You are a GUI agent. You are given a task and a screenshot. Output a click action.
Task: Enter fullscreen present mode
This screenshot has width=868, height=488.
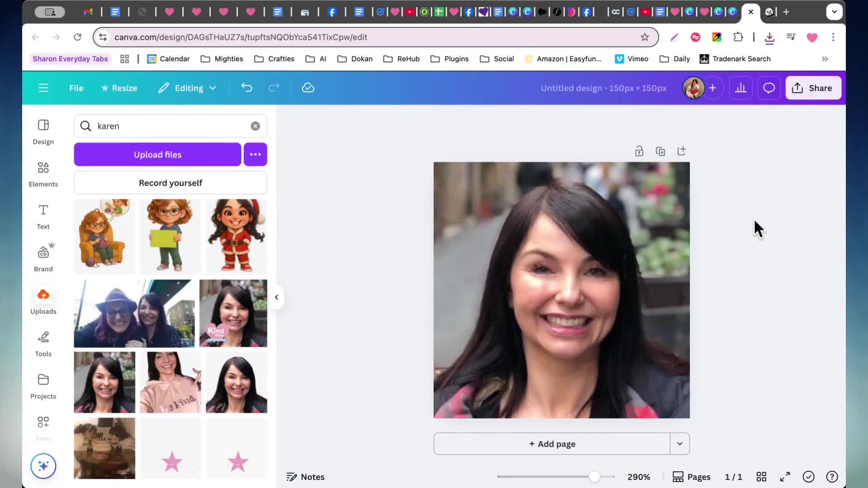click(785, 477)
